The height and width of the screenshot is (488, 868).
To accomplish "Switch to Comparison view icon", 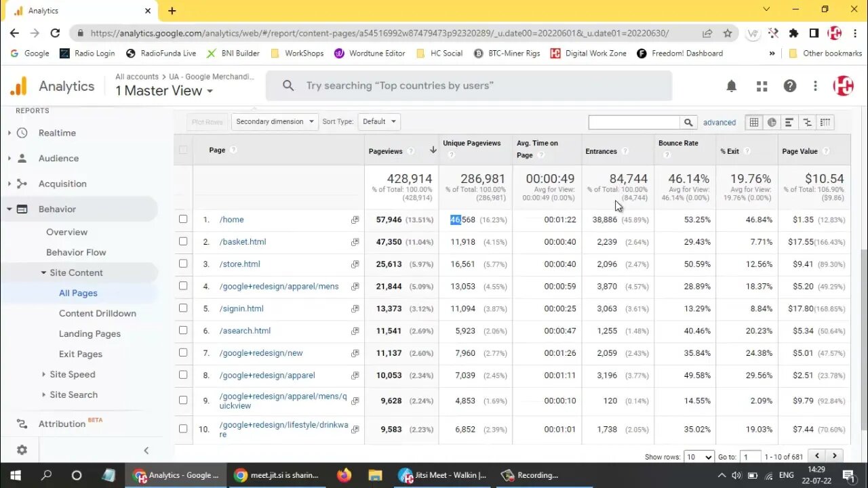I will (x=807, y=123).
